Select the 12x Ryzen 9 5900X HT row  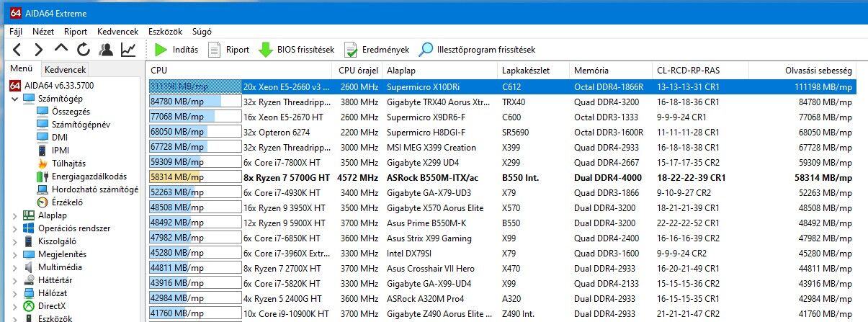501,223
